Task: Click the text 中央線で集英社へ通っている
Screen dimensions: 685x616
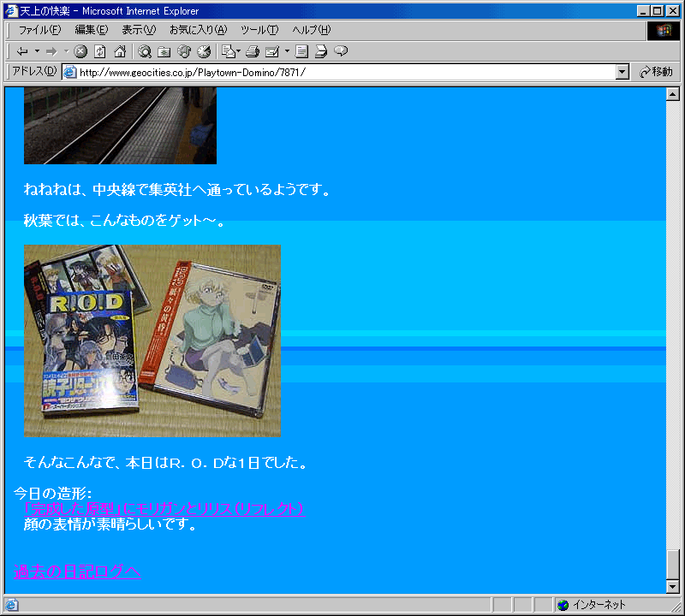Action: pos(186,189)
